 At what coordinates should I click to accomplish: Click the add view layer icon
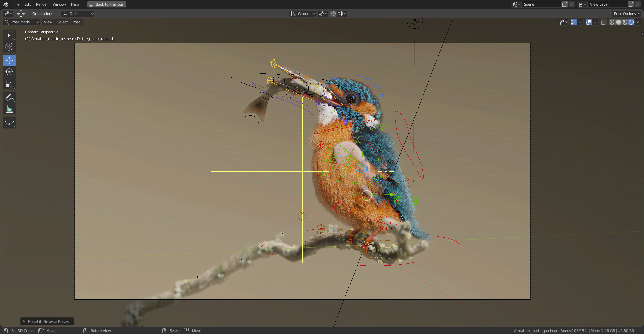[x=631, y=4]
